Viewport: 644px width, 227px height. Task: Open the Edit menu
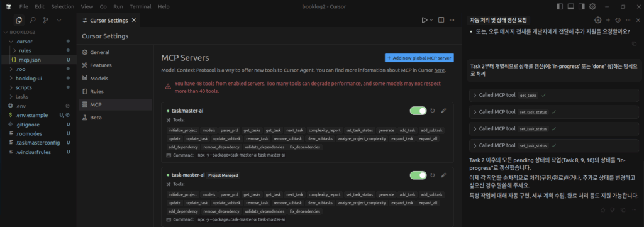40,6
